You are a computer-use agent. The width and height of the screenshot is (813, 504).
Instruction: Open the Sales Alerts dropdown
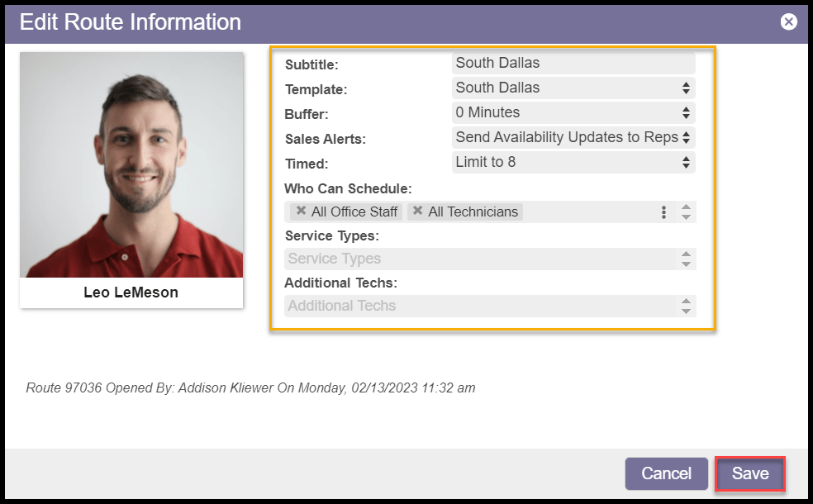pyautogui.click(x=573, y=137)
